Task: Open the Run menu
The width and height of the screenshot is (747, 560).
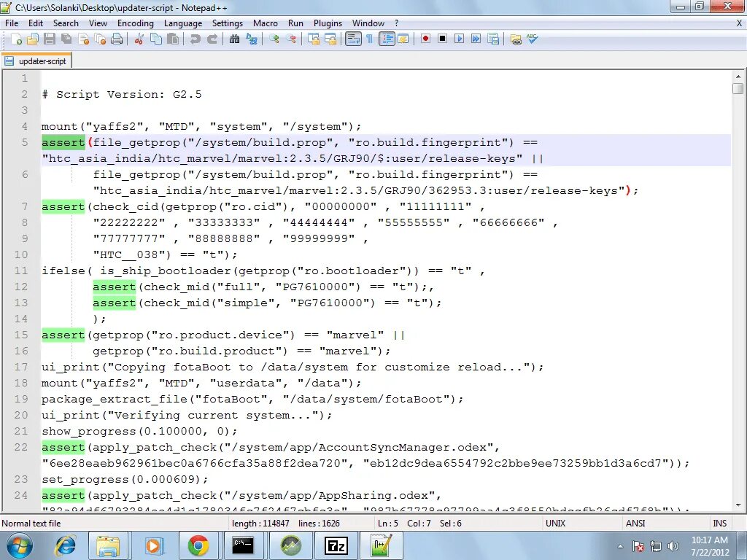Action: click(x=296, y=23)
